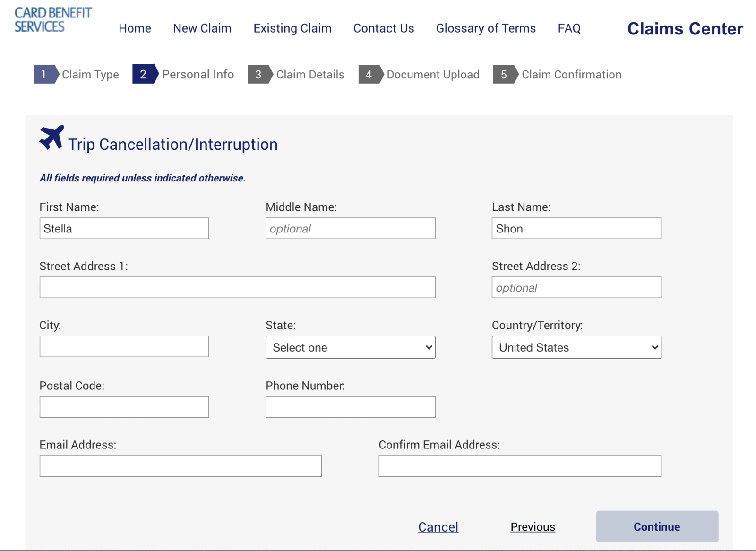Select step 2 Personal Info badge
Image resolution: width=756 pixels, height=551 pixels.
click(x=144, y=74)
